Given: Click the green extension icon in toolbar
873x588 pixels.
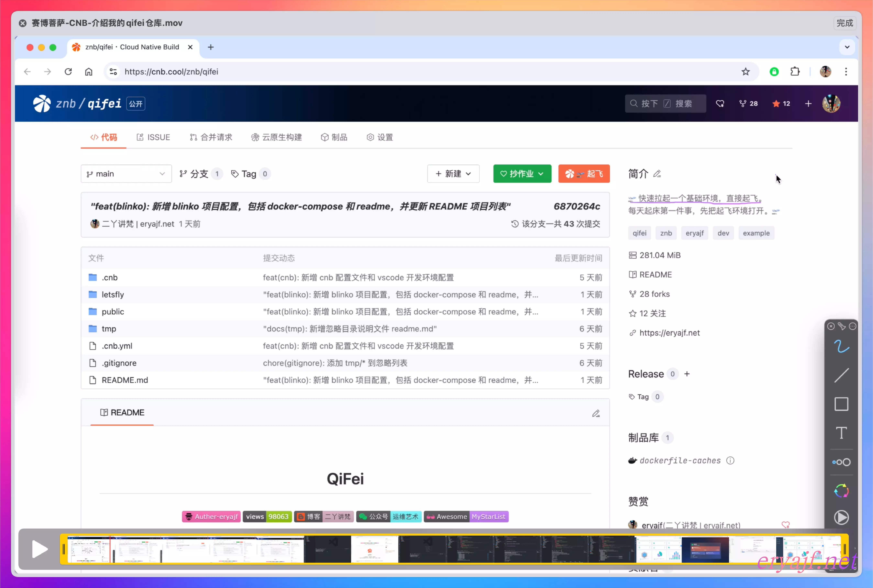Looking at the screenshot, I should click(774, 72).
